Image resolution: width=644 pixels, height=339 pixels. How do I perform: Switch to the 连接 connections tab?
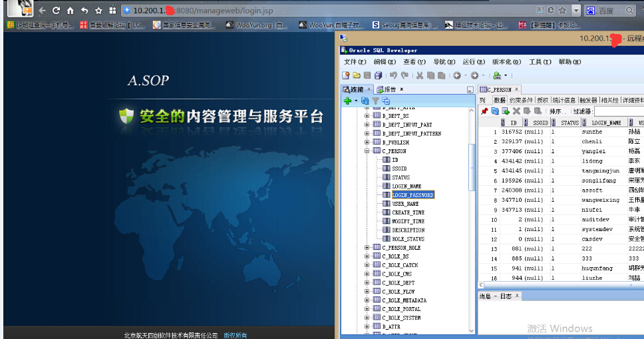click(x=357, y=89)
